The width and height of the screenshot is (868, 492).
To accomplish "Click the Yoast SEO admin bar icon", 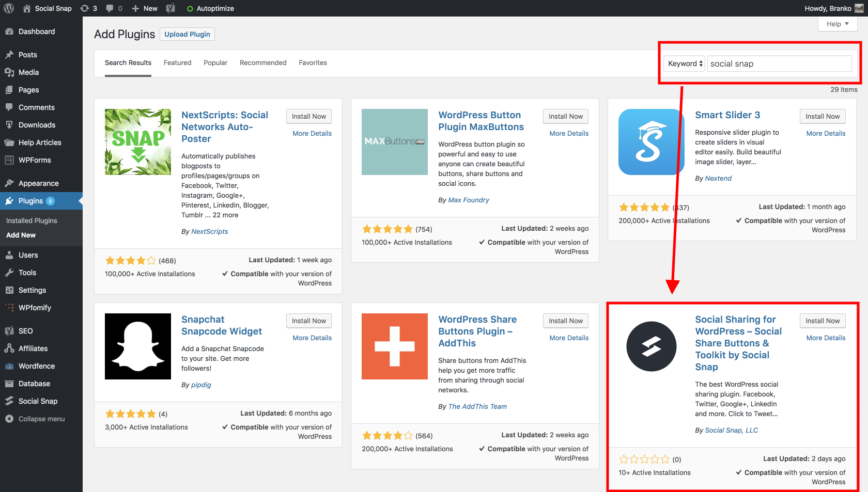I will pyautogui.click(x=171, y=8).
